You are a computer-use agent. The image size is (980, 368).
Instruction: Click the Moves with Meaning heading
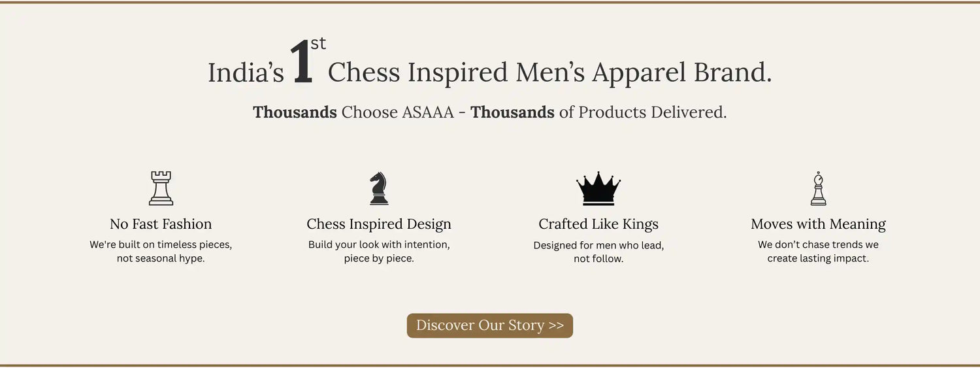818,224
